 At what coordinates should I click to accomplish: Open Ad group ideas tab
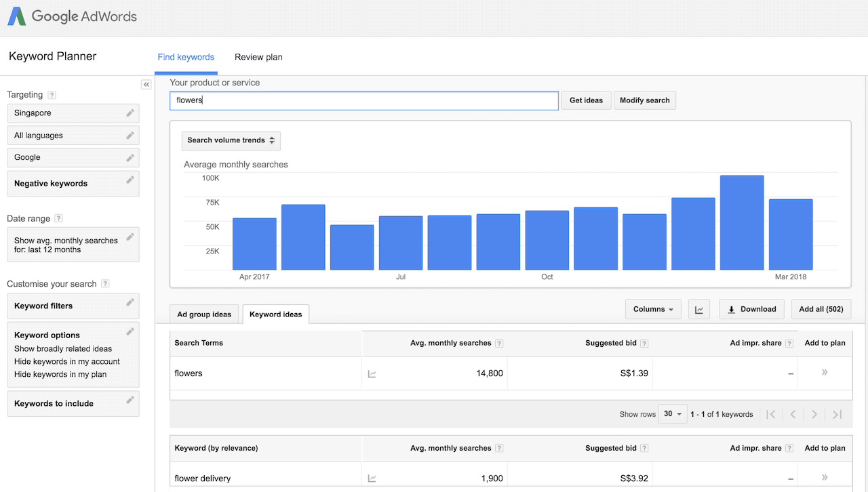204,314
